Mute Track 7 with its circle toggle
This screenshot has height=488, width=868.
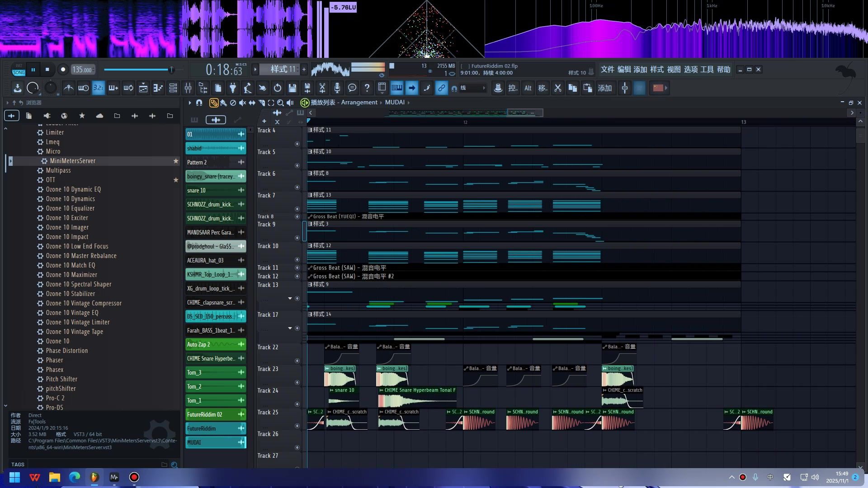297,209
